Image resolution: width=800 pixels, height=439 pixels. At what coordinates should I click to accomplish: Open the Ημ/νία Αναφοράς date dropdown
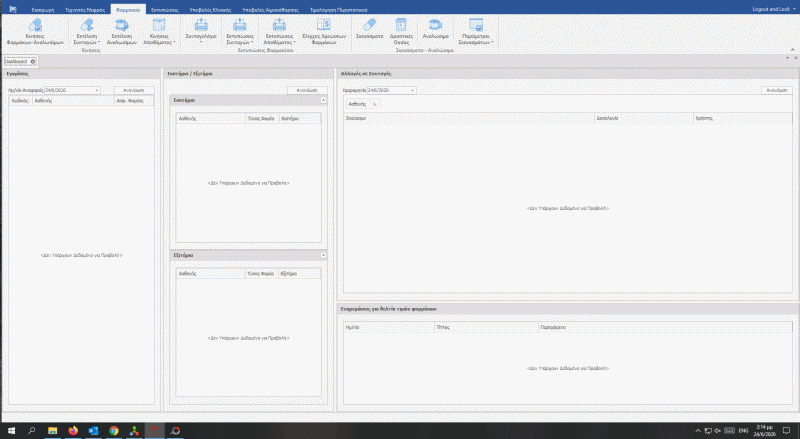tap(98, 90)
